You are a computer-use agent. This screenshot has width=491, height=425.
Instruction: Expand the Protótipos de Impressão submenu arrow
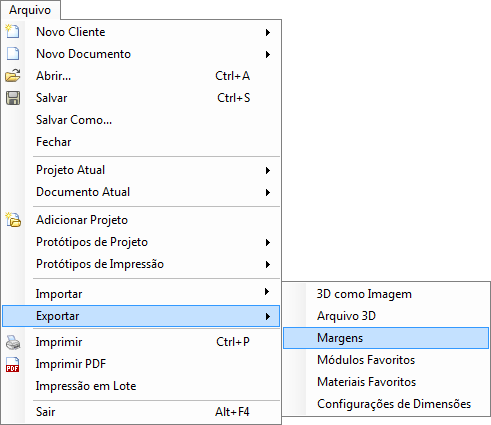click(268, 265)
